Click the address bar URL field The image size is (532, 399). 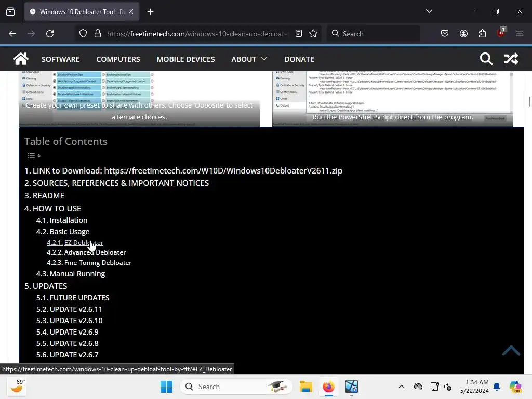[197, 34]
